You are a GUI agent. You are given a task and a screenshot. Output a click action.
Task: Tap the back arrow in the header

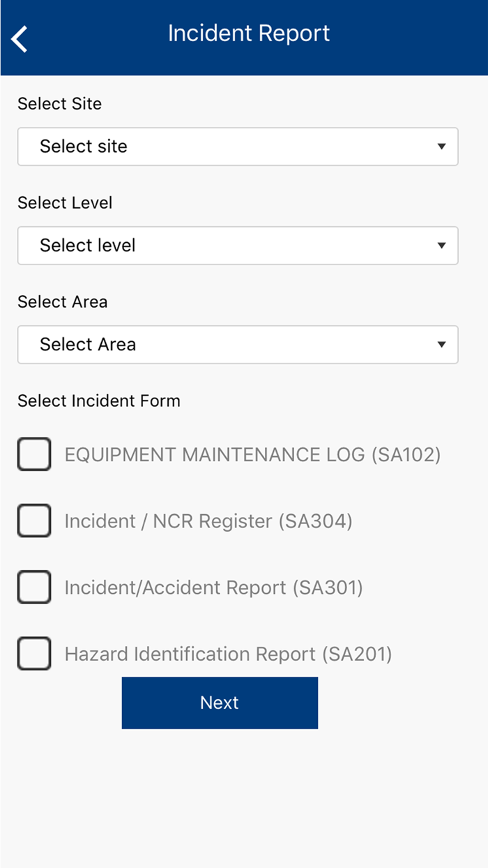20,38
